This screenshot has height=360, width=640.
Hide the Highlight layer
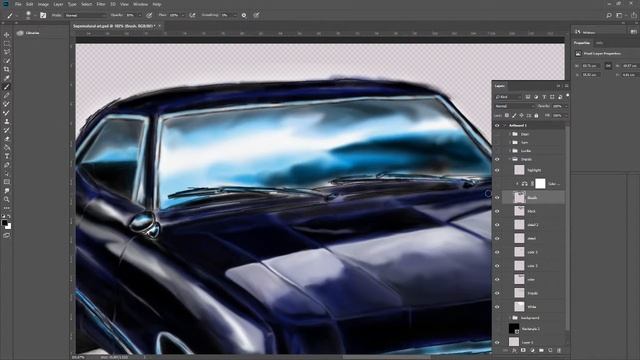(497, 170)
